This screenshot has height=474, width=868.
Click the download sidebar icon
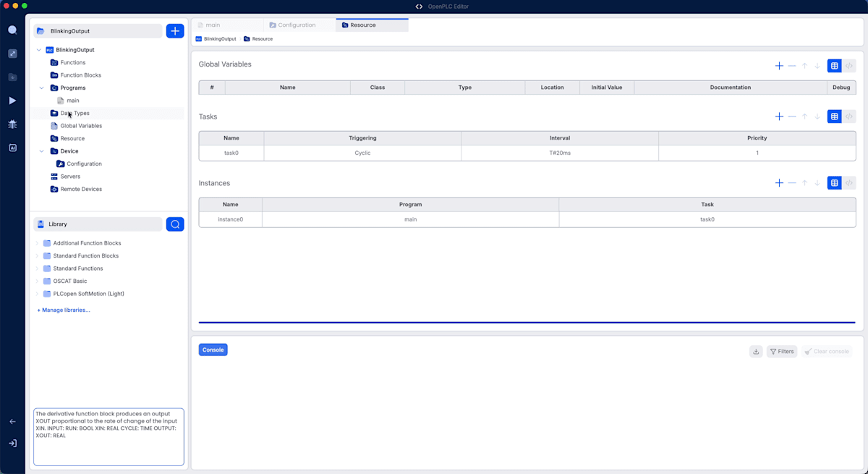[12, 77]
